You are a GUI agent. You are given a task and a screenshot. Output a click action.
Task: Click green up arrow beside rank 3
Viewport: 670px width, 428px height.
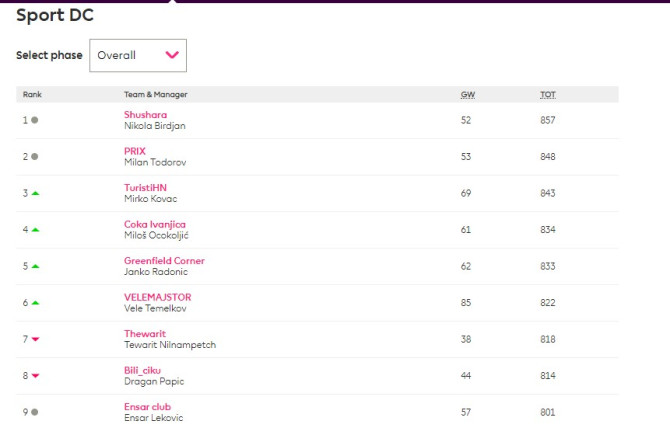tap(35, 193)
